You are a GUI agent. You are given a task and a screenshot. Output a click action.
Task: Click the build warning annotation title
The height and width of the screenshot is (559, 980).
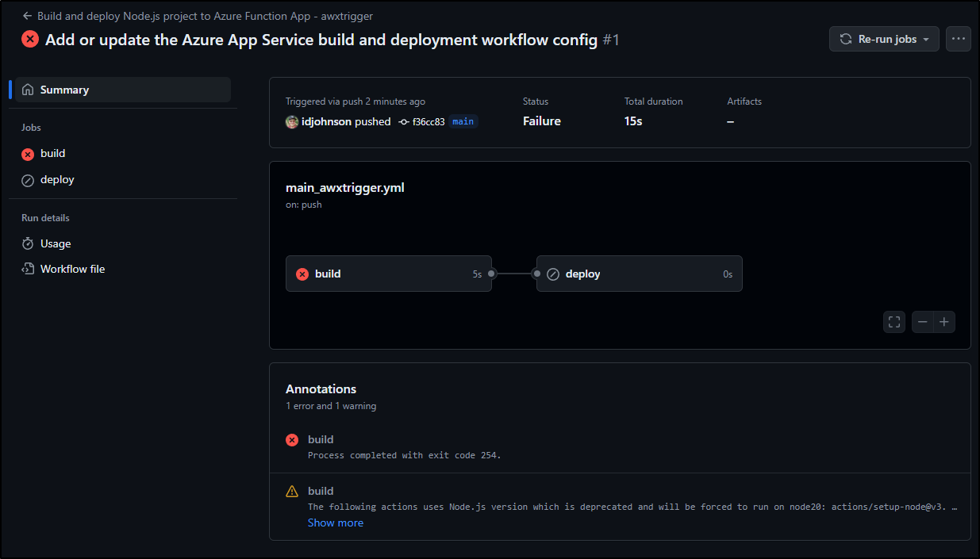321,491
